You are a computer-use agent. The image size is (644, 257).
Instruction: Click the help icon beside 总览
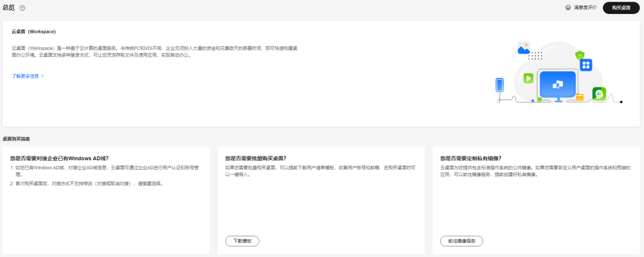tap(23, 8)
